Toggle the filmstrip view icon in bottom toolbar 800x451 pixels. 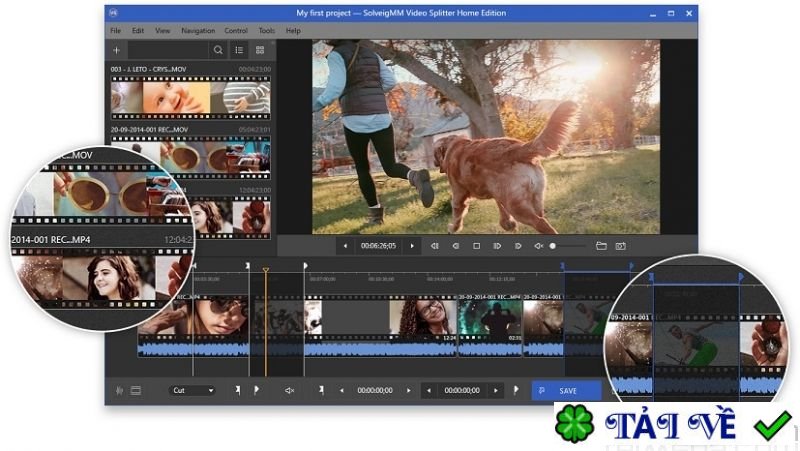coord(135,390)
